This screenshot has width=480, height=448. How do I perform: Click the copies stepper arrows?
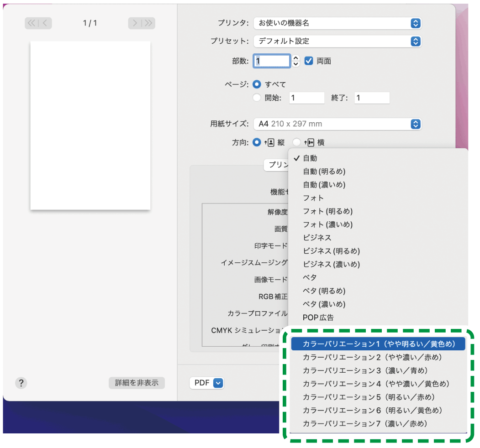click(x=296, y=61)
